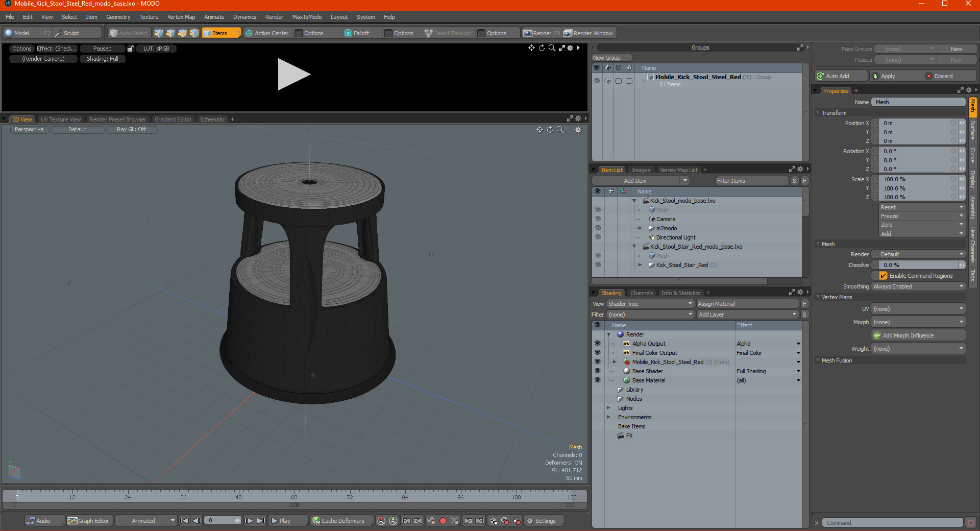Select the Vertices selection mode icon
Viewport: 980px width, 531px height.
tap(159, 33)
